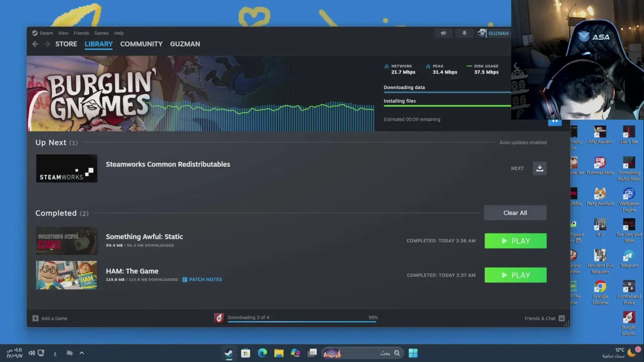The width and height of the screenshot is (644, 362).
Task: Open Google Chrome desktop shortcut
Action: tap(600, 292)
